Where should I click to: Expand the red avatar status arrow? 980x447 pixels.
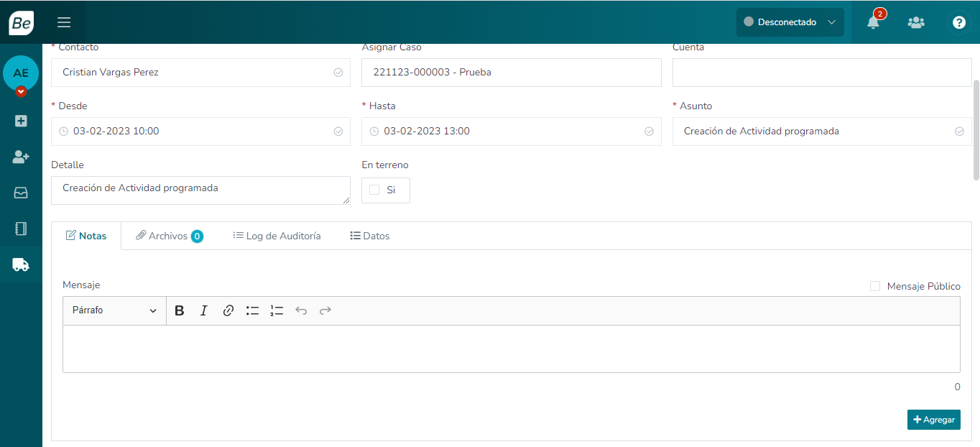point(21,91)
